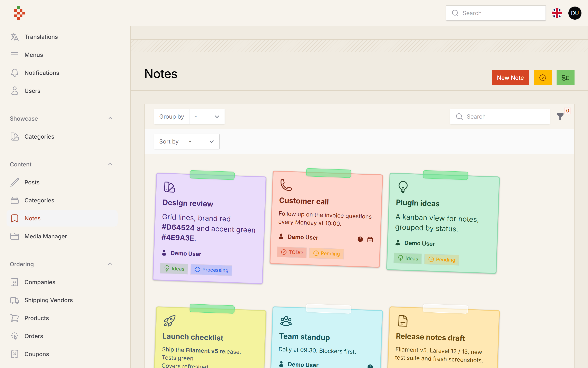The image size is (588, 368).
Task: Collapse the Ordering sidebar group
Action: (x=110, y=264)
